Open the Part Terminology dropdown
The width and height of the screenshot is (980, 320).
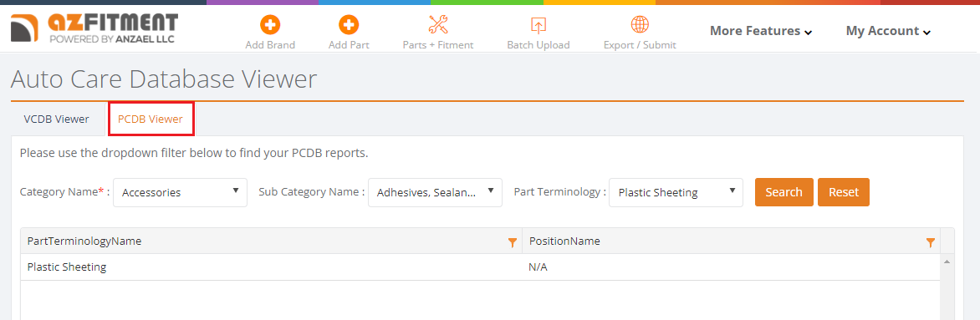676,192
